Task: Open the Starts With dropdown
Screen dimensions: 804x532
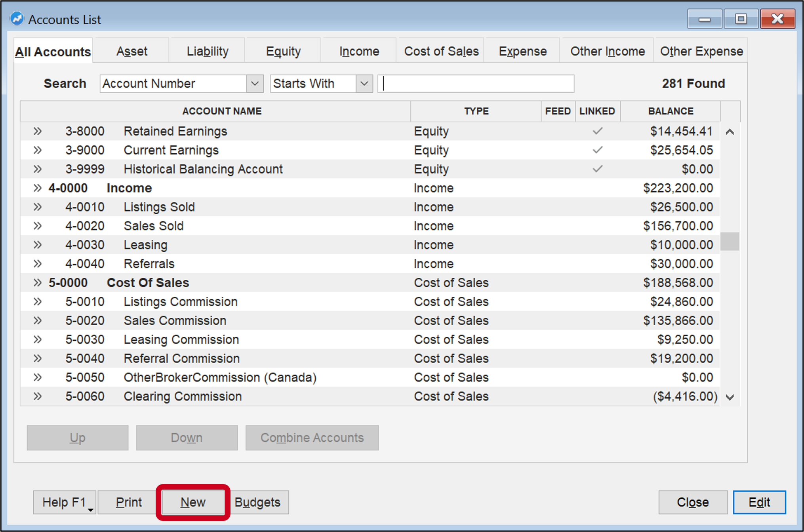Action: (364, 84)
